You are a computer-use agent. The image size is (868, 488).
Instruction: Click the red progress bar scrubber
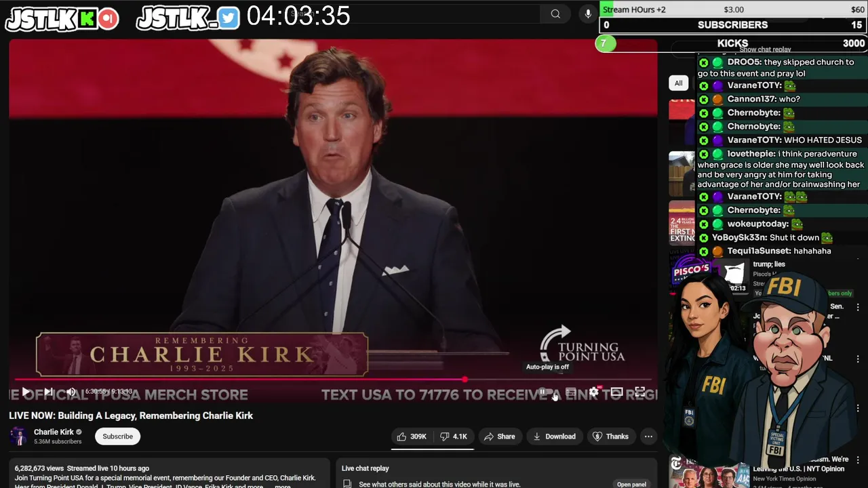point(465,380)
